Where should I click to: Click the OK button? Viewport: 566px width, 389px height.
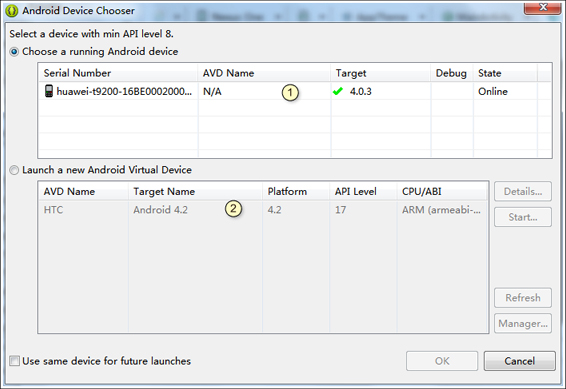pos(442,361)
